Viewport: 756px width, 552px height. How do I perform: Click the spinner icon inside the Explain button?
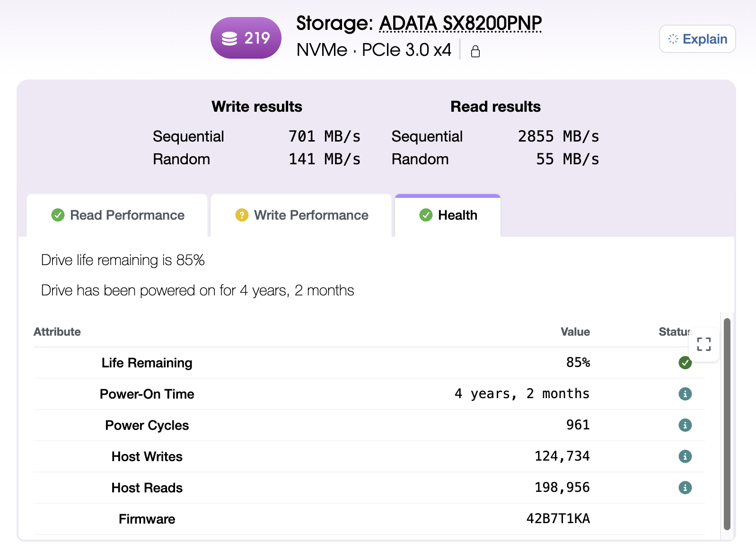672,39
